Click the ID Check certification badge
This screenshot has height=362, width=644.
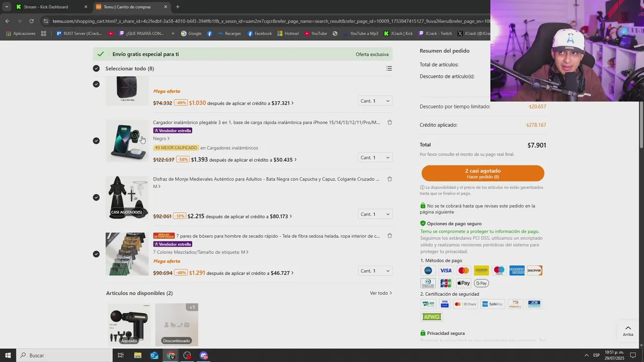pyautogui.click(x=465, y=304)
